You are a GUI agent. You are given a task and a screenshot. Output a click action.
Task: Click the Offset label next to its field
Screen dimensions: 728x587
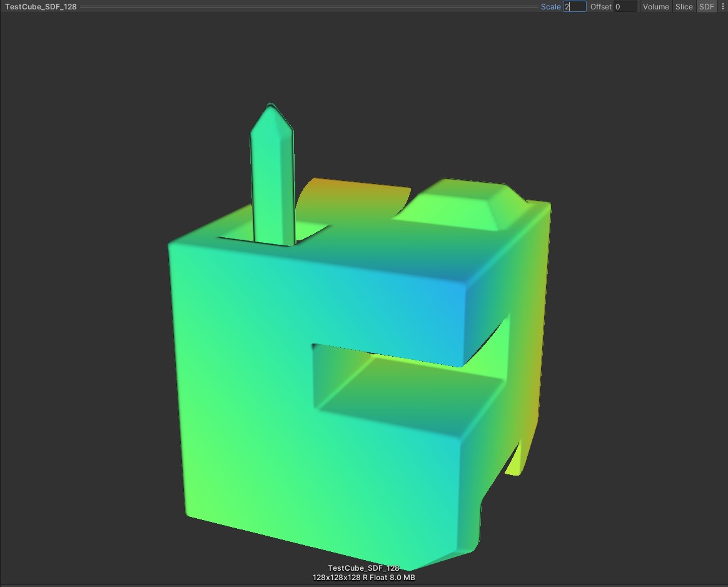click(600, 6)
